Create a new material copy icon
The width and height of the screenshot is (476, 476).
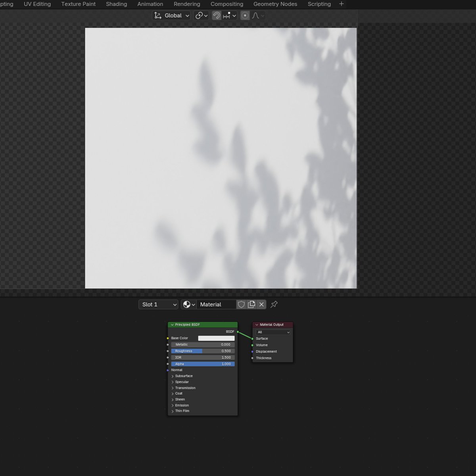tap(251, 304)
